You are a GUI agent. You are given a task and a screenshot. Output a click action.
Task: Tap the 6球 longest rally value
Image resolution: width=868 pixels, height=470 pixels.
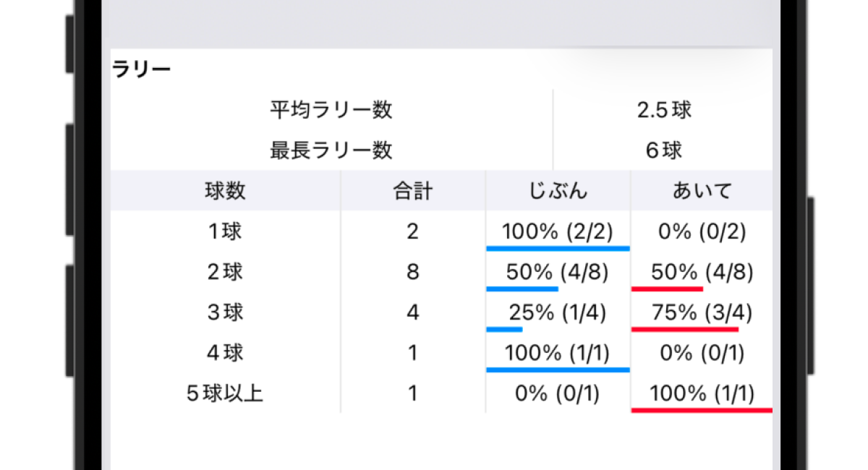coord(664,150)
